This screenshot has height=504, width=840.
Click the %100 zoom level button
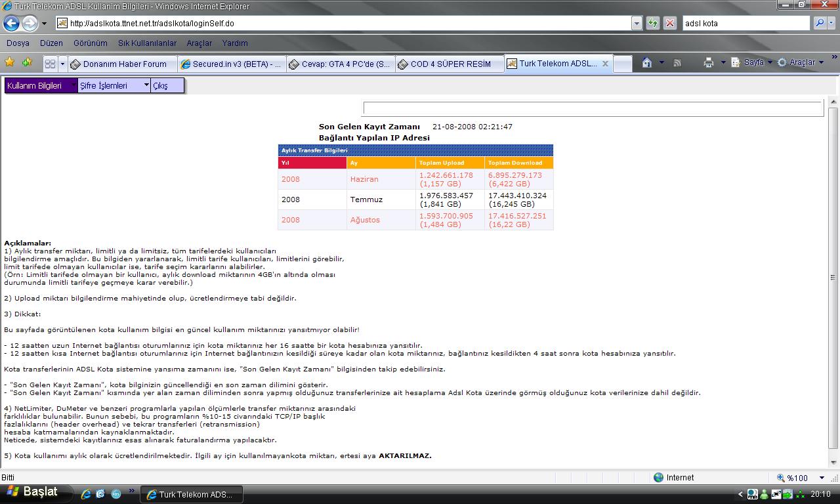[x=792, y=478]
